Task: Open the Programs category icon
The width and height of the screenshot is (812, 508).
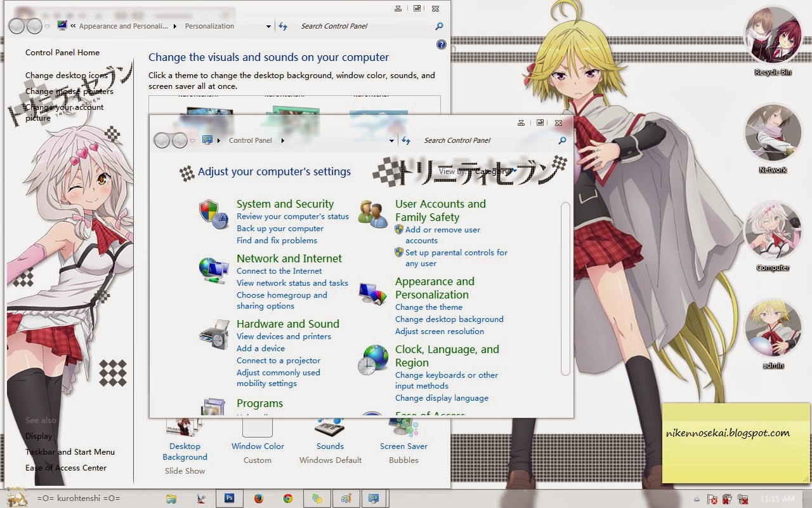Action: (x=214, y=408)
